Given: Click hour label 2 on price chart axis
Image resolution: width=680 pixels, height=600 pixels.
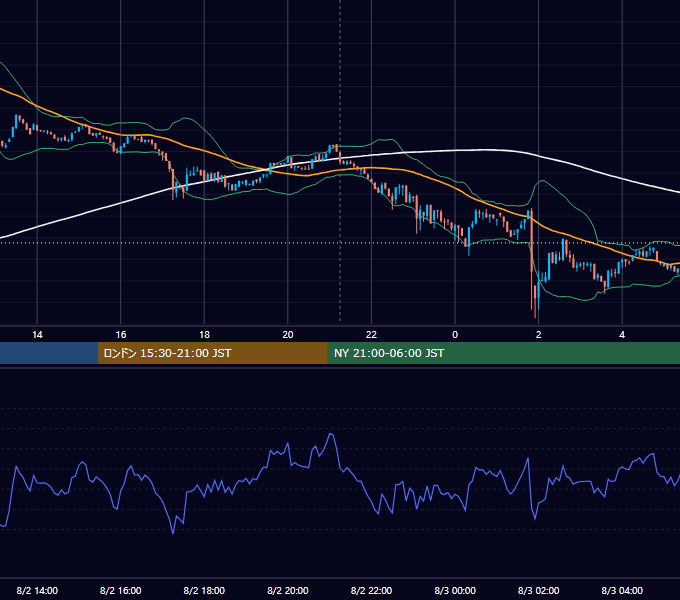Looking at the screenshot, I should tap(539, 335).
